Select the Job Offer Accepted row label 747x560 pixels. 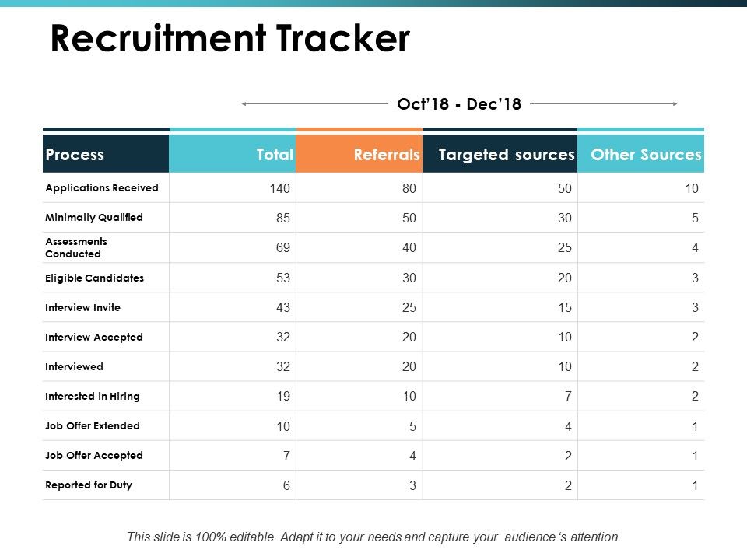pos(94,455)
